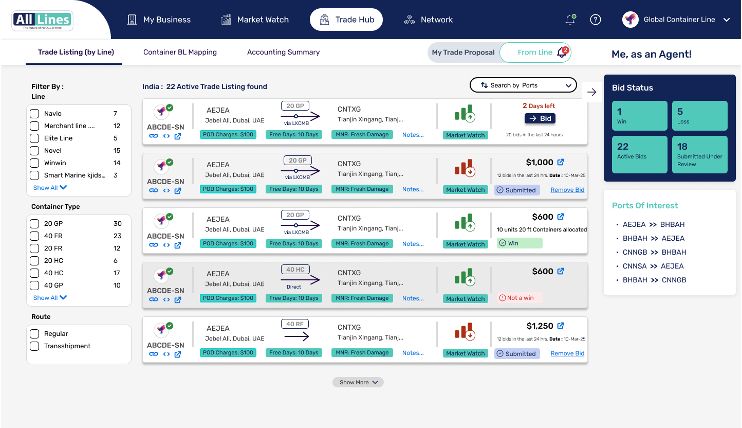This screenshot has width=742, height=428.
Task: Collapse the side panel with the arrow icon
Action: (x=592, y=92)
